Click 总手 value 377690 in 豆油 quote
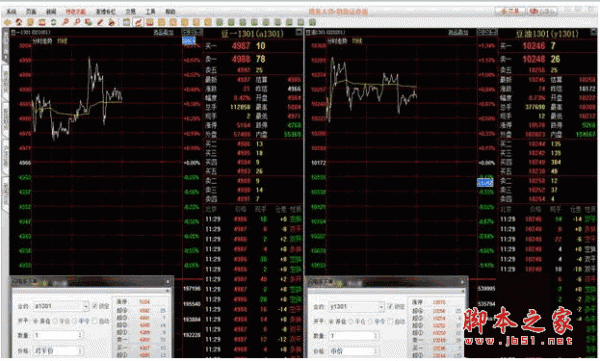The image size is (600, 361). (x=535, y=107)
